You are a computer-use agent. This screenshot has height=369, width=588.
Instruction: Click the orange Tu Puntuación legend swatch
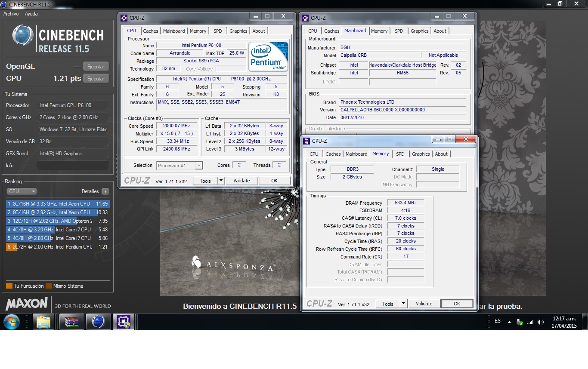tap(9, 286)
